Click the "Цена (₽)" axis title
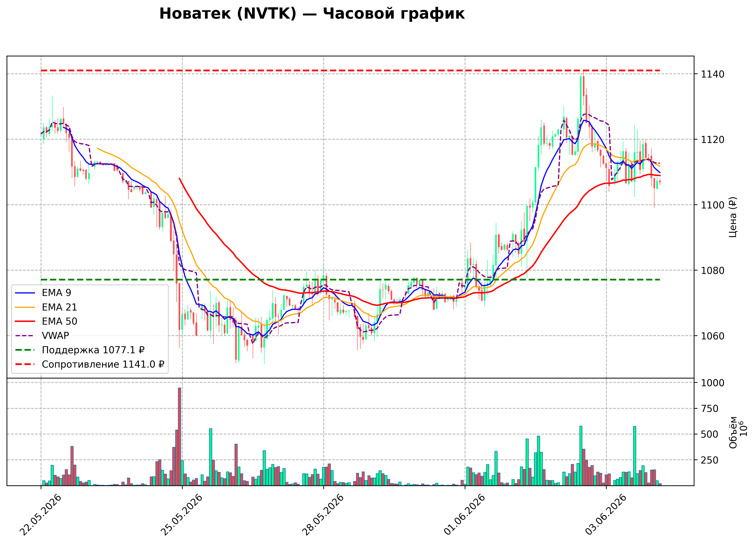Screen dimensions: 756x544 [733, 217]
